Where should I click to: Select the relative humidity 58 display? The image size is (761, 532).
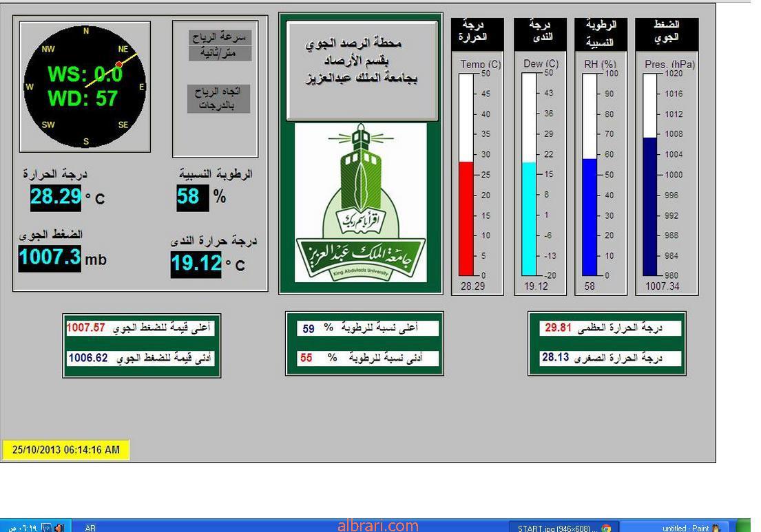pyautogui.click(x=193, y=198)
